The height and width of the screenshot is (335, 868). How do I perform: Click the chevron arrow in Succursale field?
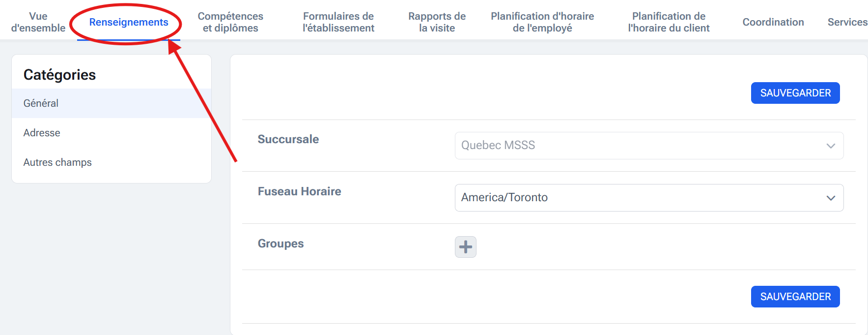(831, 146)
